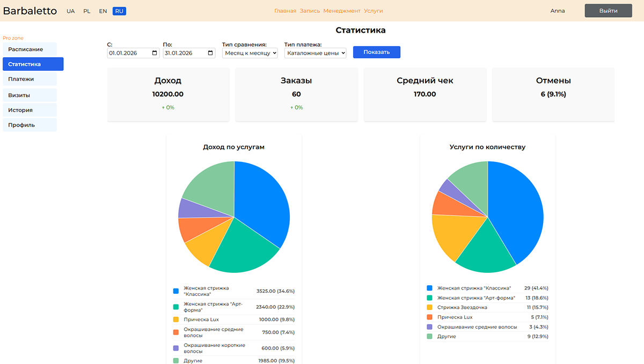Select the История sidebar item
This screenshot has width=644, height=364.
[30, 110]
